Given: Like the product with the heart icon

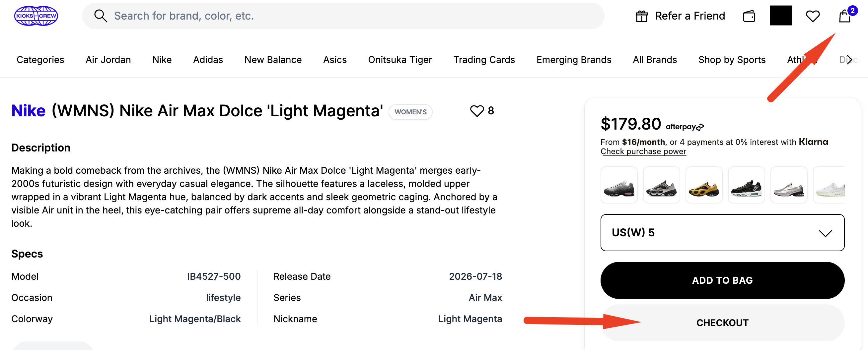Looking at the screenshot, I should (x=477, y=111).
